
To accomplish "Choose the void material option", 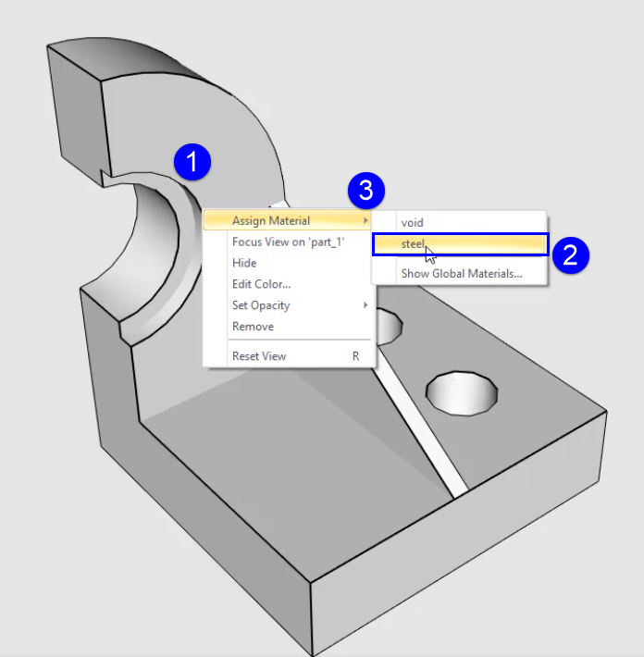I will (459, 222).
